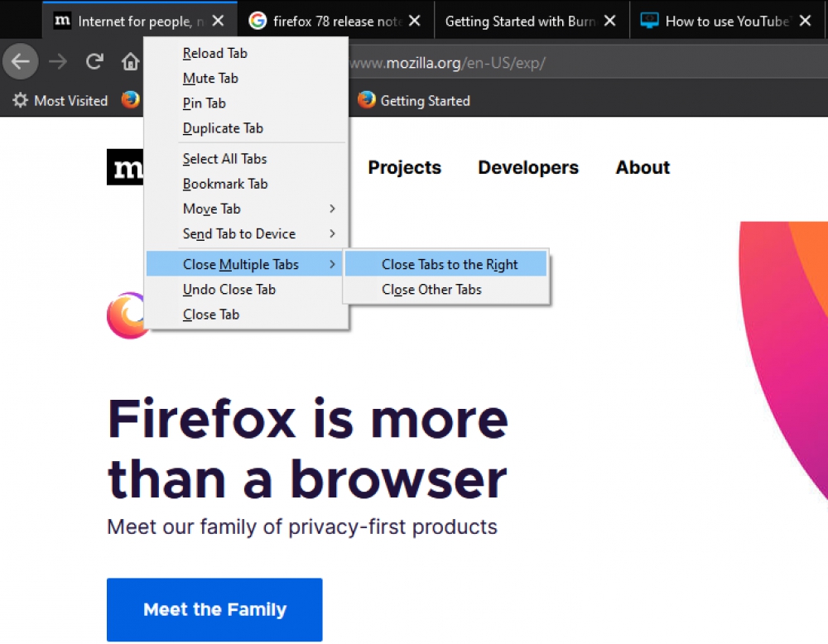Expand the Move Tab submenu arrow

[x=332, y=209]
